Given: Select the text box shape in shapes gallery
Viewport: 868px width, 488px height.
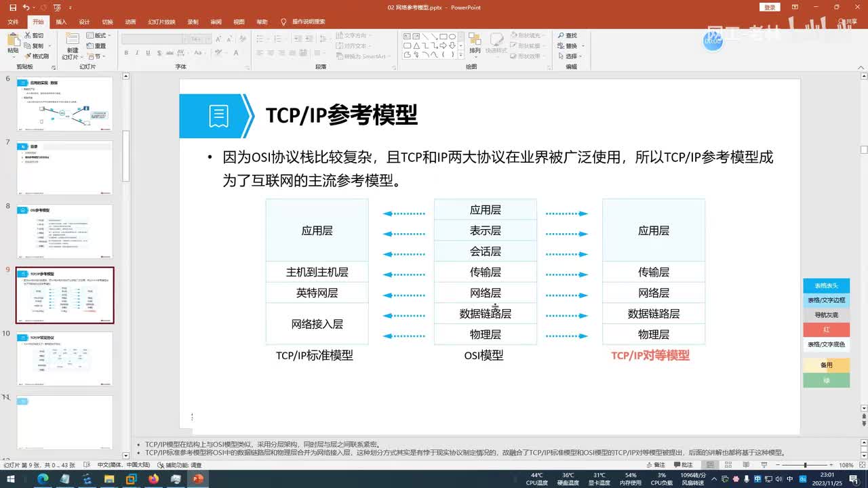Looking at the screenshot, I should tap(407, 36).
